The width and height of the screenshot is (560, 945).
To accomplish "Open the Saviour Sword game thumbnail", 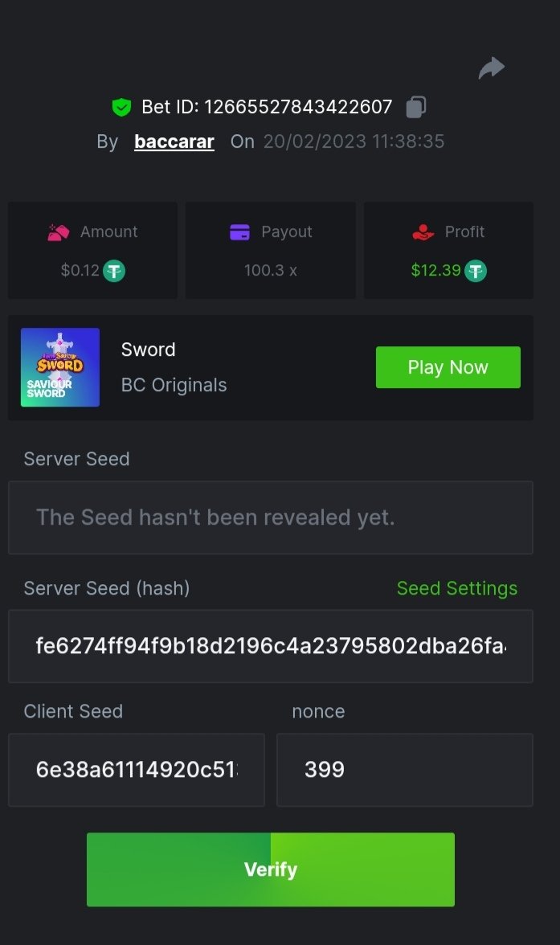I will tap(60, 367).
